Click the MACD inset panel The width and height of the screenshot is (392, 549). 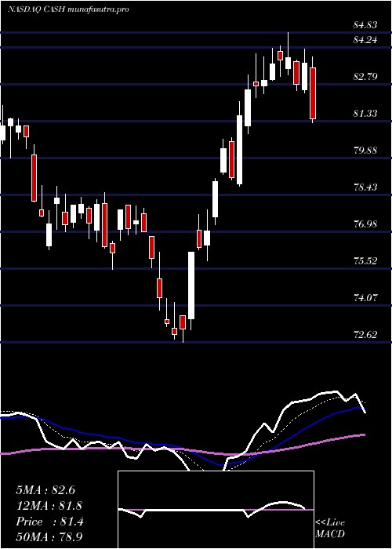tap(216, 510)
